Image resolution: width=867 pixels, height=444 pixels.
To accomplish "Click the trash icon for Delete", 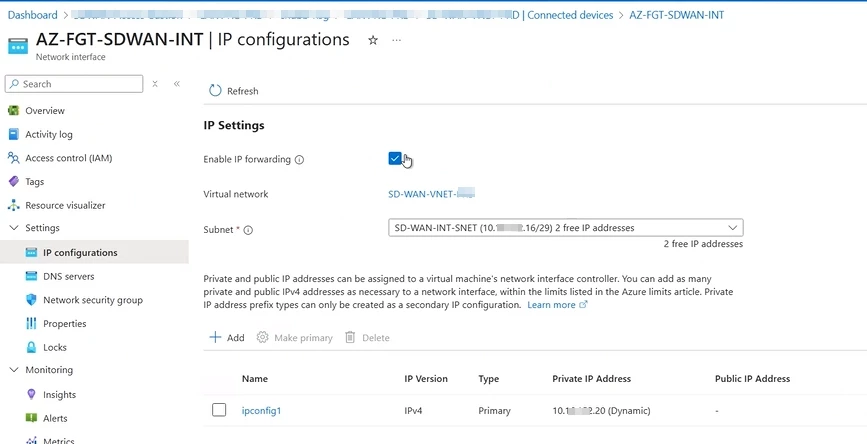I will 350,337.
